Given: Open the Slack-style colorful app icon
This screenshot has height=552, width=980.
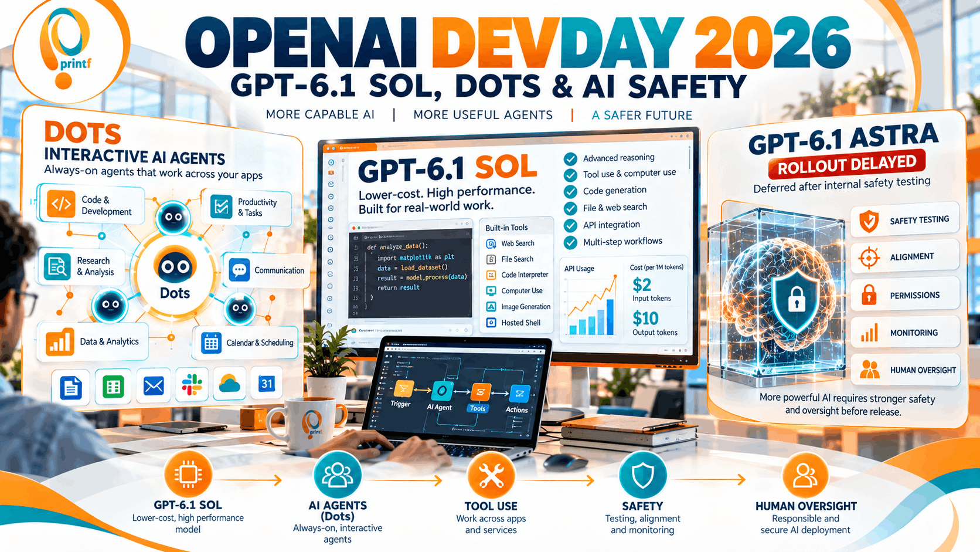Looking at the screenshot, I should pyautogui.click(x=192, y=385).
